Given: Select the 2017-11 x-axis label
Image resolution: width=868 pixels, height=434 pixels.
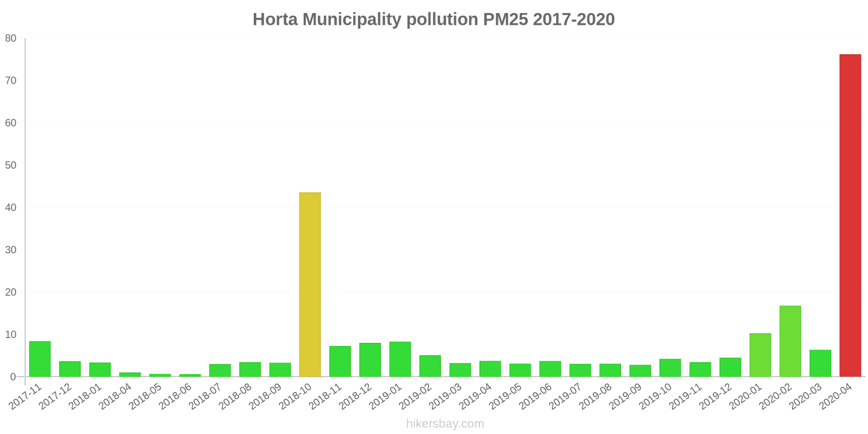Looking at the screenshot, I should pos(25,397).
